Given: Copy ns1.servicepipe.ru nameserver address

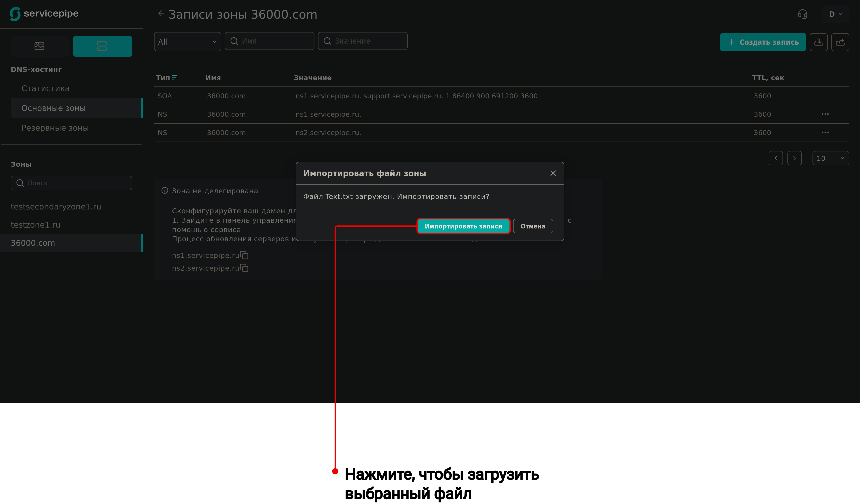Looking at the screenshot, I should coord(244,255).
